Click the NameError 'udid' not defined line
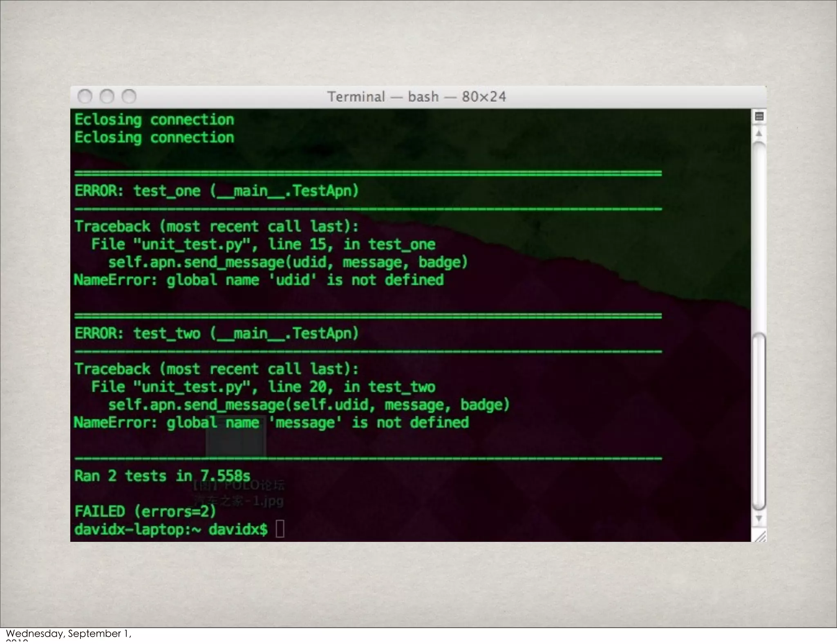The image size is (837, 644). 259,280
